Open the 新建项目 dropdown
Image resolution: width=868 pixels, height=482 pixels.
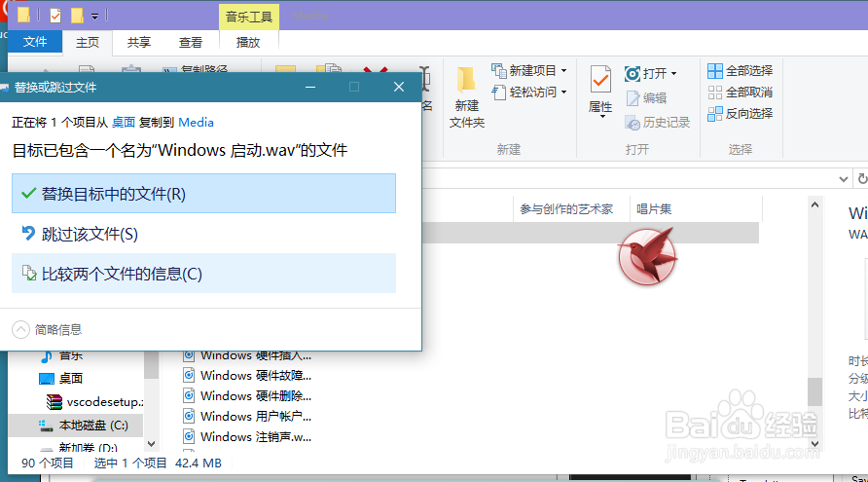coord(529,70)
